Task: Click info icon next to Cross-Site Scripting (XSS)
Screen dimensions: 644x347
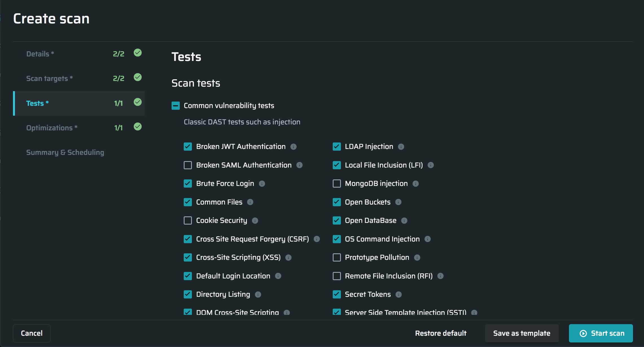Action: tap(288, 258)
